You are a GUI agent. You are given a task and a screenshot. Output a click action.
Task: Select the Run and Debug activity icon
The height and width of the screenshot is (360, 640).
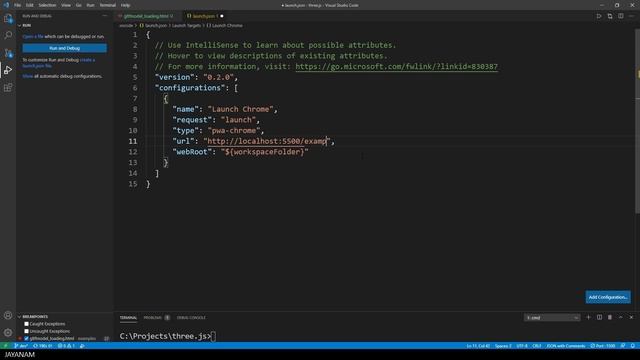point(8,70)
